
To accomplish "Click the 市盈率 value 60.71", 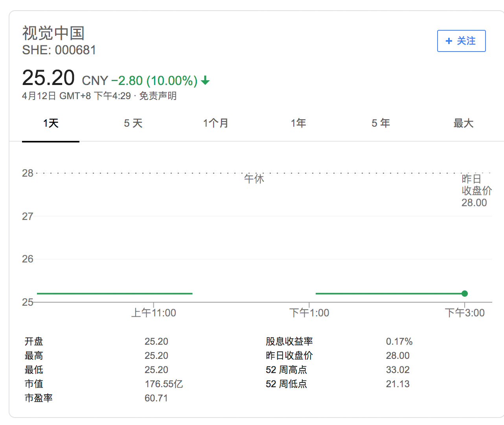I will (156, 398).
